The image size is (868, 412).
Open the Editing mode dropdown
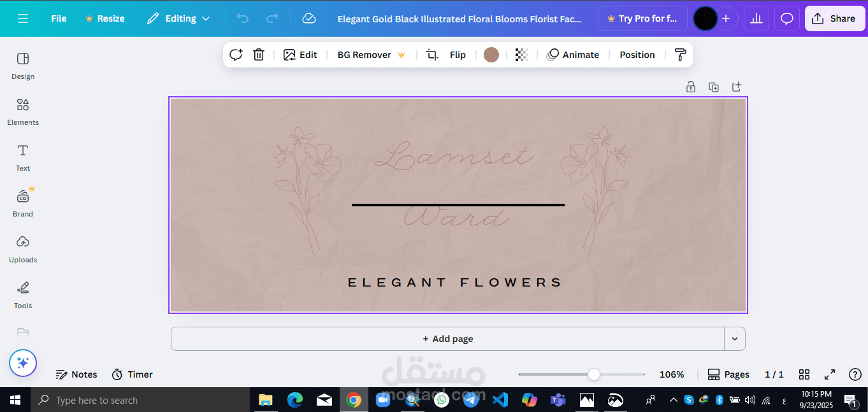(x=178, y=18)
